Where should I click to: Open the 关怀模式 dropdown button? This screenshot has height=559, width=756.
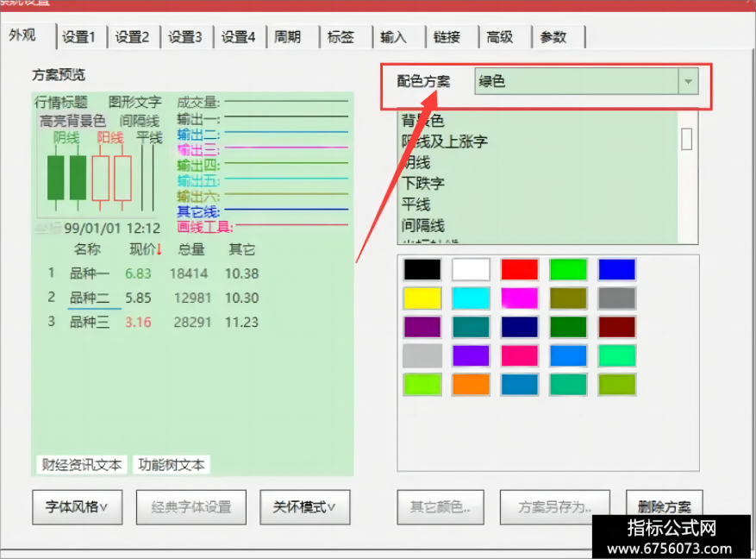tap(304, 507)
